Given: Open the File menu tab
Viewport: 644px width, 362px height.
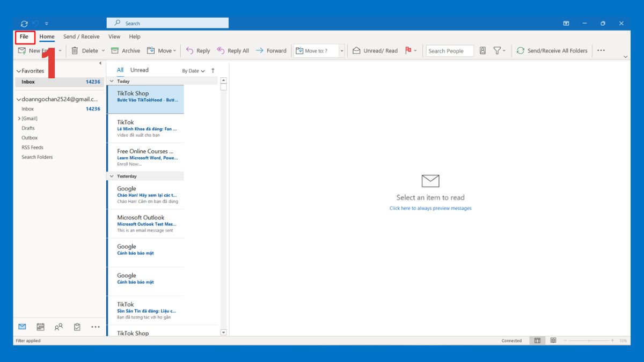Looking at the screenshot, I should pyautogui.click(x=24, y=37).
